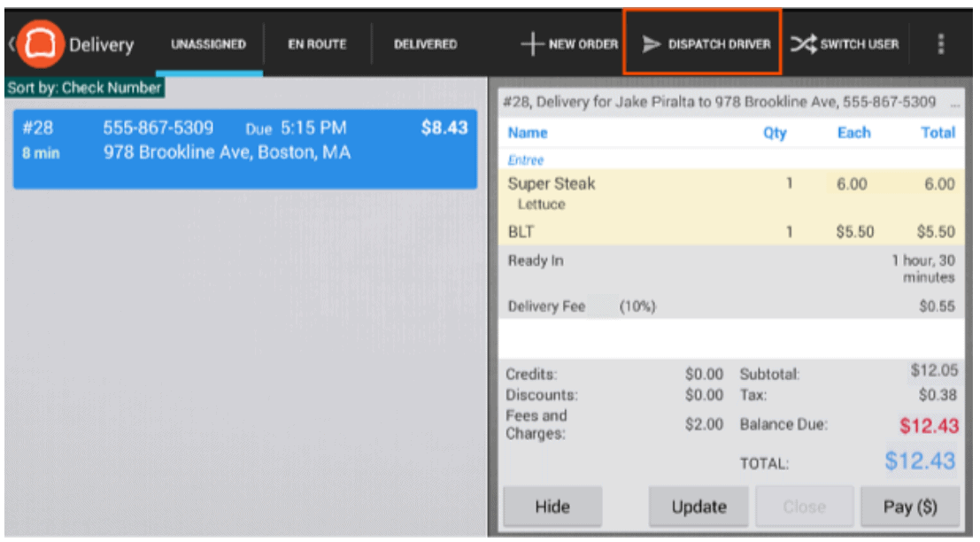
Task: Select delivery order #28 in list
Action: point(244,149)
